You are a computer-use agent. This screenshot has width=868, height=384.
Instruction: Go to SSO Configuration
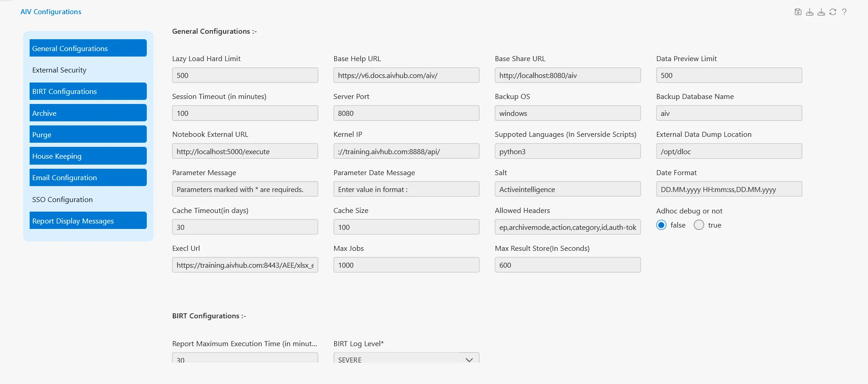click(88, 199)
